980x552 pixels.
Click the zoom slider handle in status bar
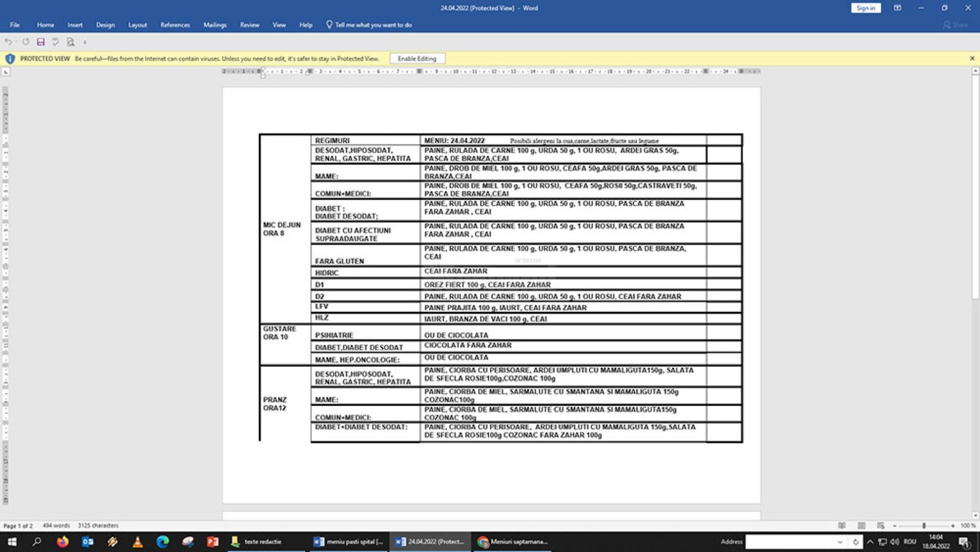click(924, 525)
